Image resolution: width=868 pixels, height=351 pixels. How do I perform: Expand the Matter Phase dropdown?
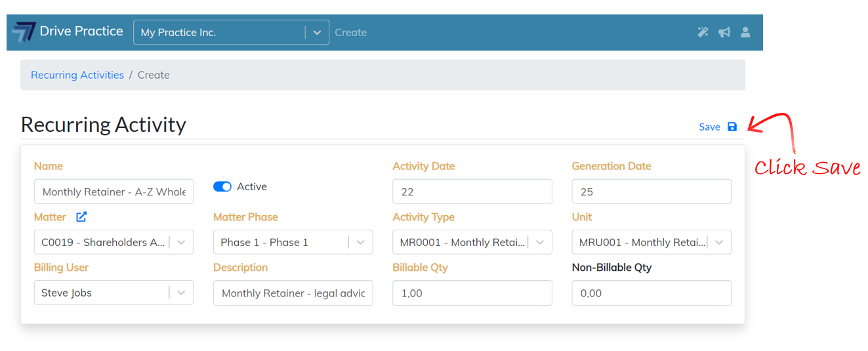coord(360,243)
